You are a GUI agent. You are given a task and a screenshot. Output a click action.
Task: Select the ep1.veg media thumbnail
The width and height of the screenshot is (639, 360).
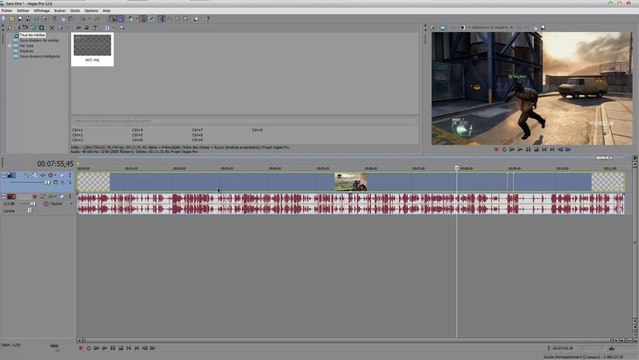pos(92,49)
